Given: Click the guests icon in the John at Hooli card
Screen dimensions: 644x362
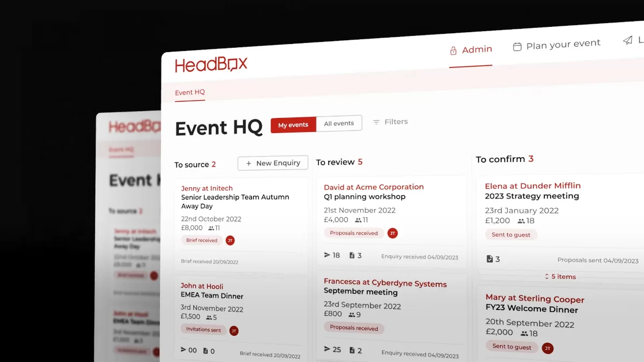Looking at the screenshot, I should click(x=208, y=317).
